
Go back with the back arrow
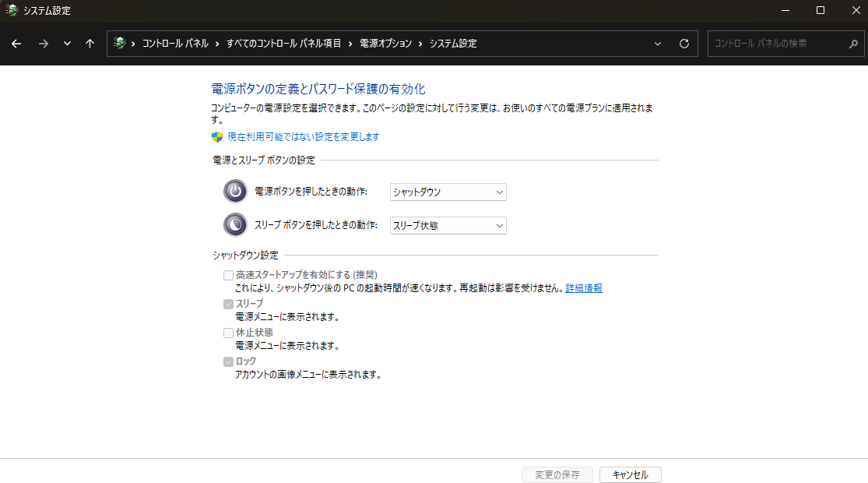16,43
